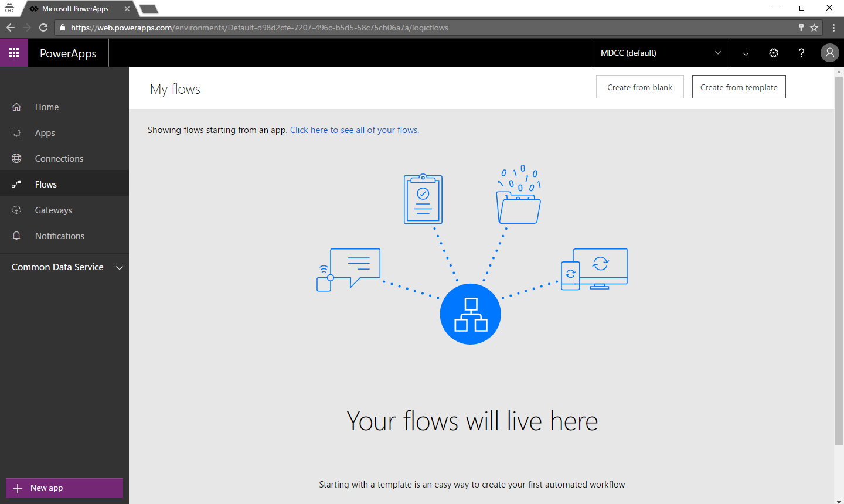
Task: Reload the page with browser refresh icon
Action: coord(43,28)
